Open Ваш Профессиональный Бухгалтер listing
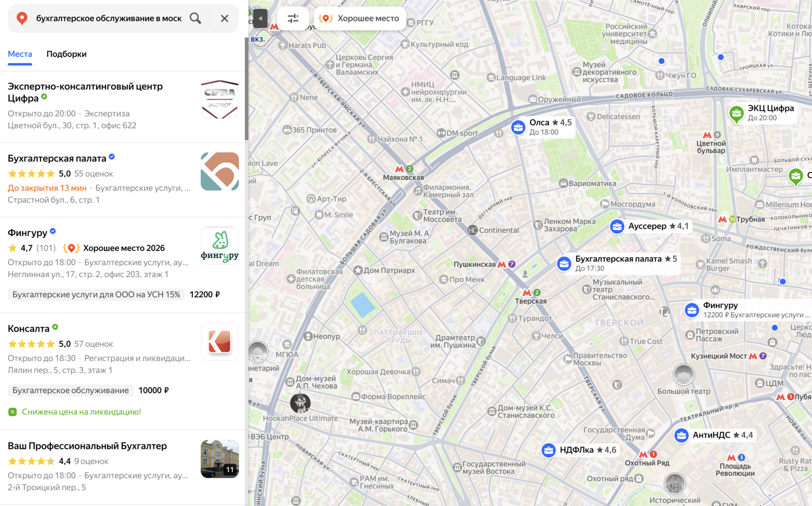This screenshot has width=812, height=506. tap(87, 446)
